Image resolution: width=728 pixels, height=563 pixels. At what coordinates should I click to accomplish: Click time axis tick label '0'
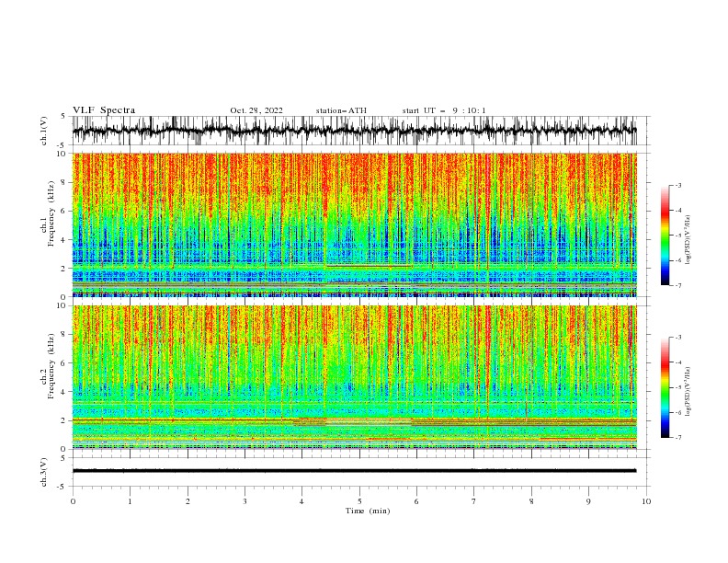tap(73, 501)
